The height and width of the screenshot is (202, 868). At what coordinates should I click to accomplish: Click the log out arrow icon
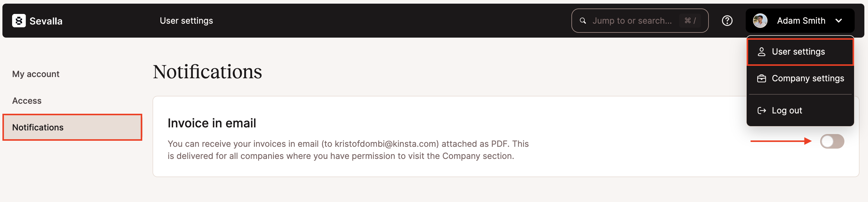pyautogui.click(x=761, y=110)
